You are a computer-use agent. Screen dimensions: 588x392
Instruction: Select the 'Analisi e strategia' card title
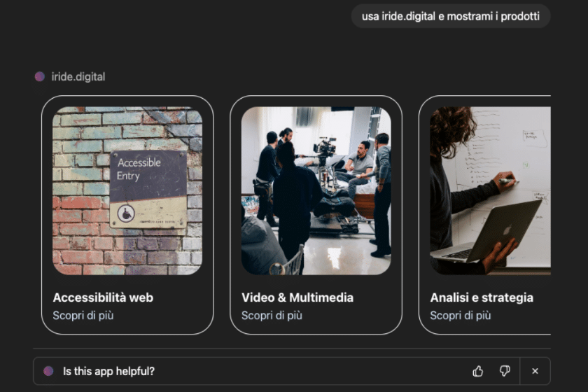(482, 297)
